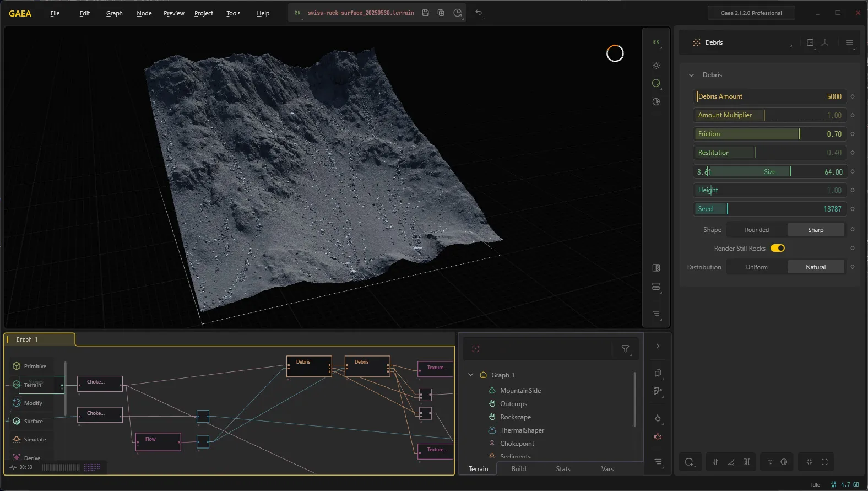This screenshot has width=868, height=491.
Task: Open the Graph menu
Action: tap(115, 13)
